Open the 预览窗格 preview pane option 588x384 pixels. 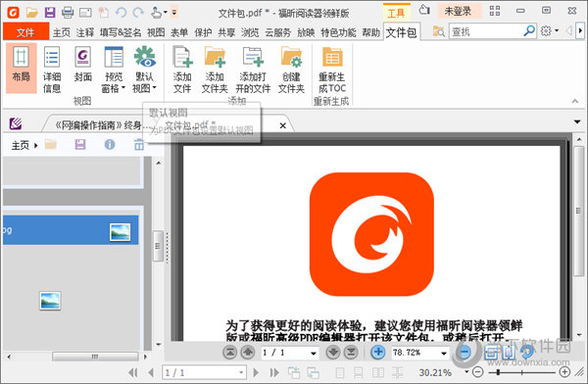[114, 70]
